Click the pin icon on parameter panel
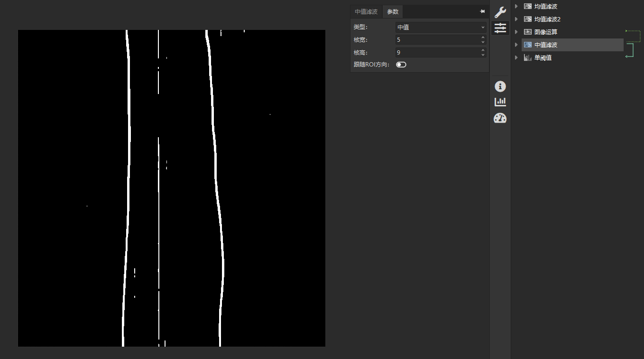 (482, 11)
